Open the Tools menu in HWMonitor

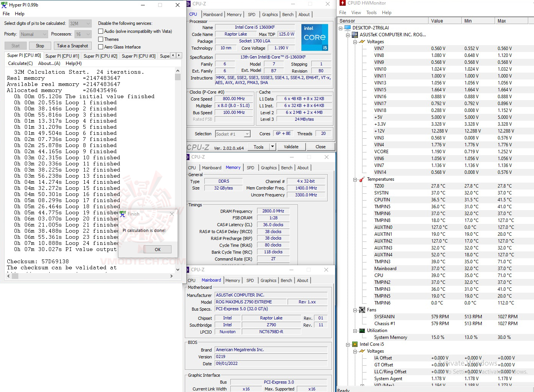click(371, 13)
